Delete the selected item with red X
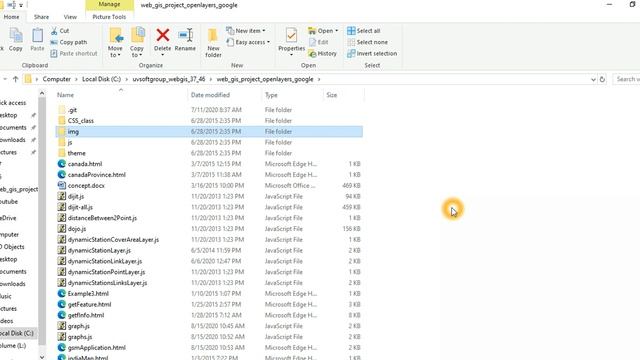 [x=162, y=36]
